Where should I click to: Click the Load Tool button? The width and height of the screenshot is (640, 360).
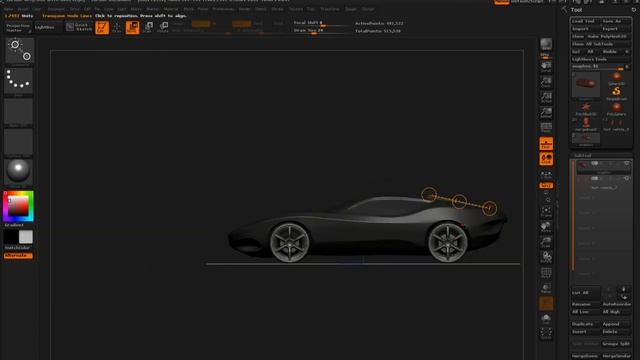pyautogui.click(x=585, y=21)
